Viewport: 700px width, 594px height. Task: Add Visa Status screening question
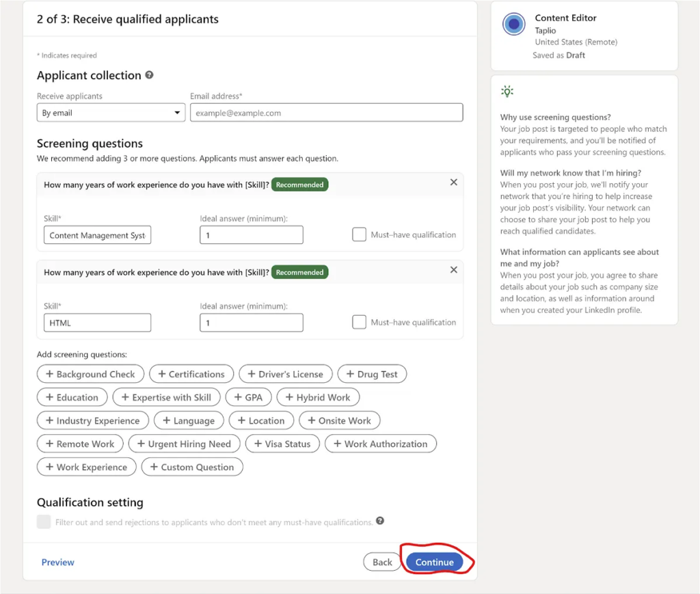282,444
